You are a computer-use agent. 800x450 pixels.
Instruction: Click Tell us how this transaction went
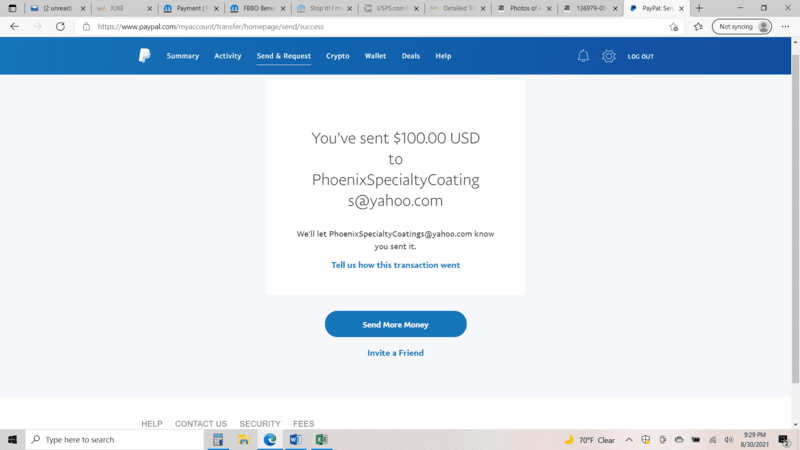(395, 265)
